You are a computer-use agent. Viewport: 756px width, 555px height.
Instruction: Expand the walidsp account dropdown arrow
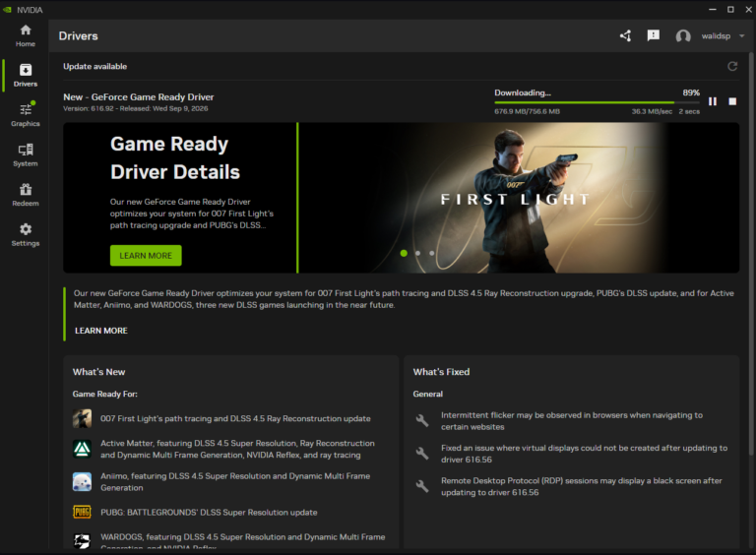pyautogui.click(x=742, y=36)
